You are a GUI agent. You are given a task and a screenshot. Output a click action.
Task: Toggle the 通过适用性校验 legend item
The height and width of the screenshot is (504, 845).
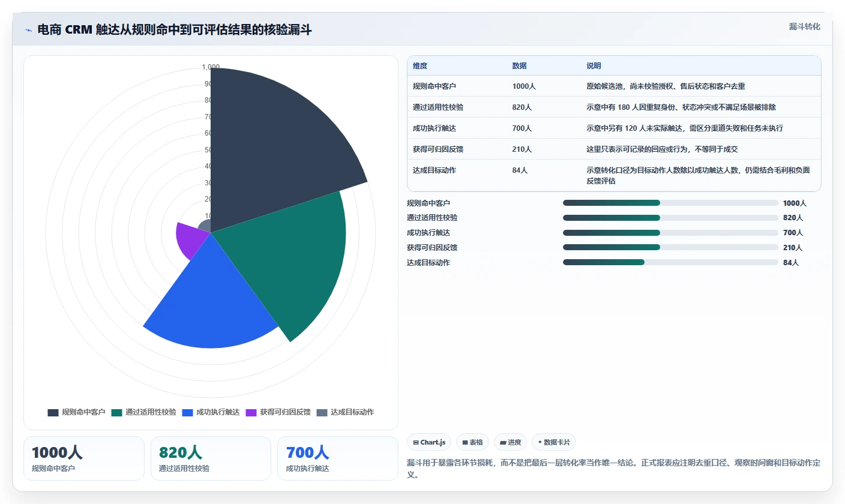point(143,412)
